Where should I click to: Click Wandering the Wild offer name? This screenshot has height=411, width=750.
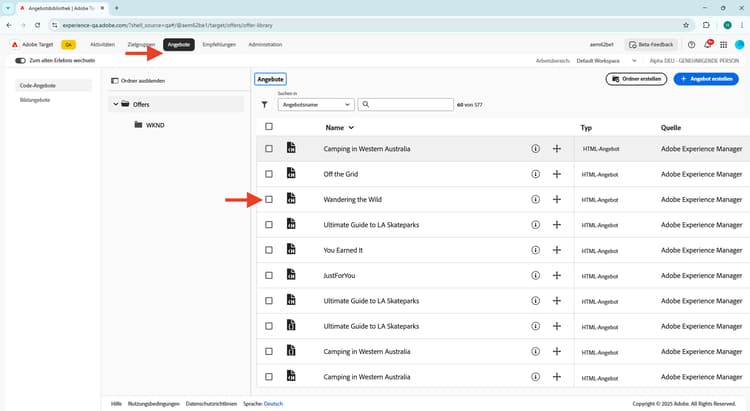[x=353, y=200]
